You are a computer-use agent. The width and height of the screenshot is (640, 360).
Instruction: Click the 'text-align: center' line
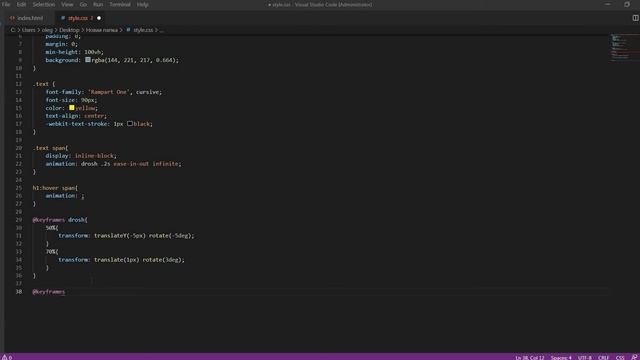click(76, 116)
